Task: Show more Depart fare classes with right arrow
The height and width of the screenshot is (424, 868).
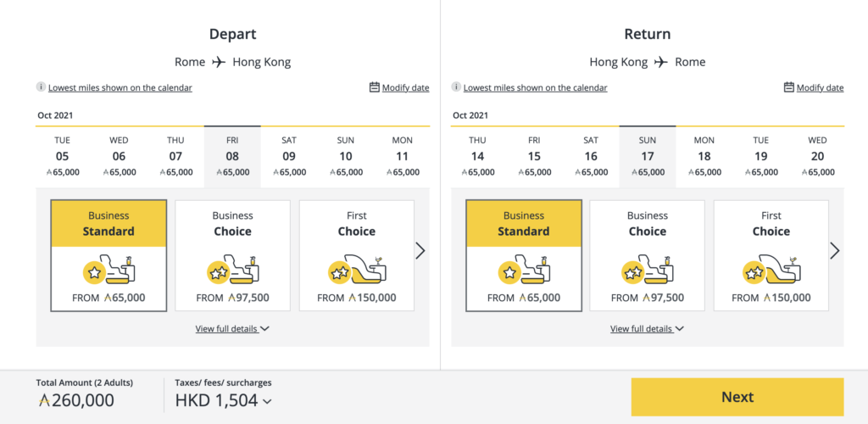Action: point(420,251)
